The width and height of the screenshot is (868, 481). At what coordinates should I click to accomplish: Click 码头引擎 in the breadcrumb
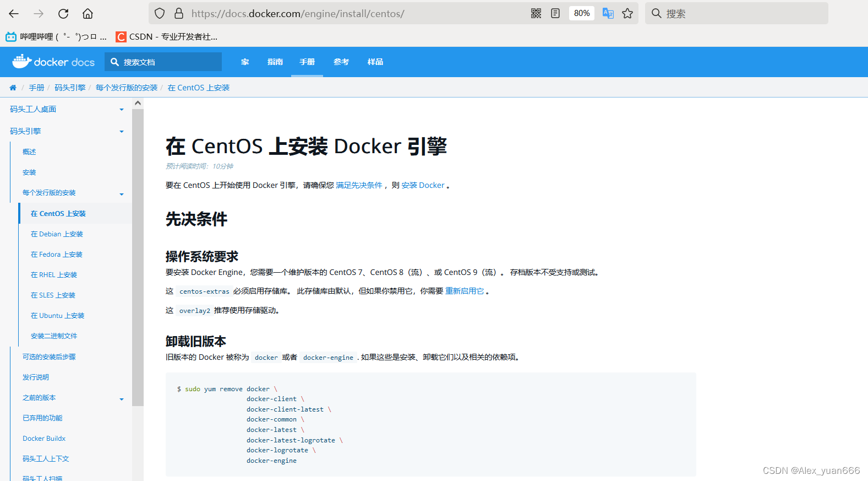pos(70,88)
